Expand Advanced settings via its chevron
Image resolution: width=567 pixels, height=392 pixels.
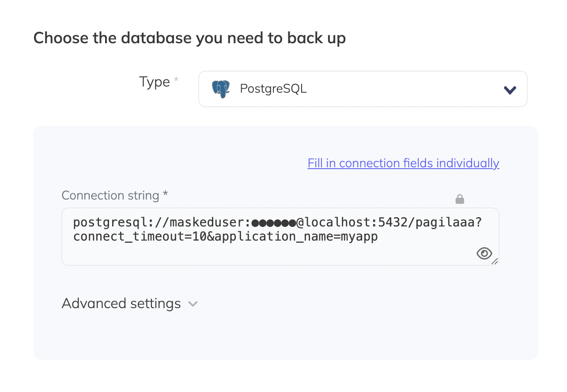[193, 304]
